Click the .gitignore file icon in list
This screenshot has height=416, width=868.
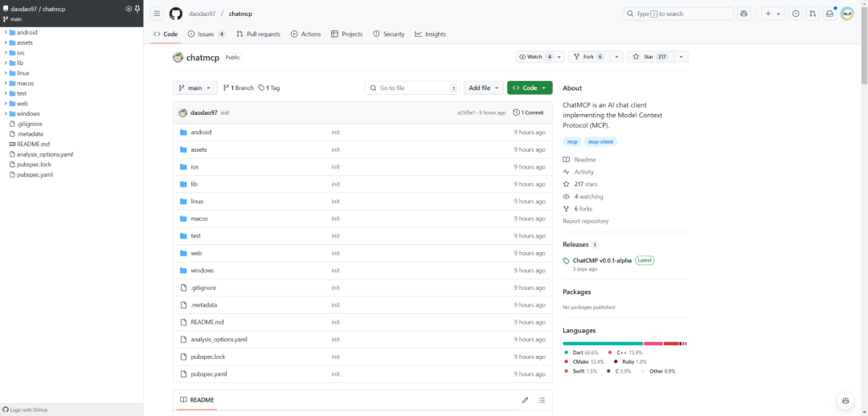pyautogui.click(x=184, y=288)
